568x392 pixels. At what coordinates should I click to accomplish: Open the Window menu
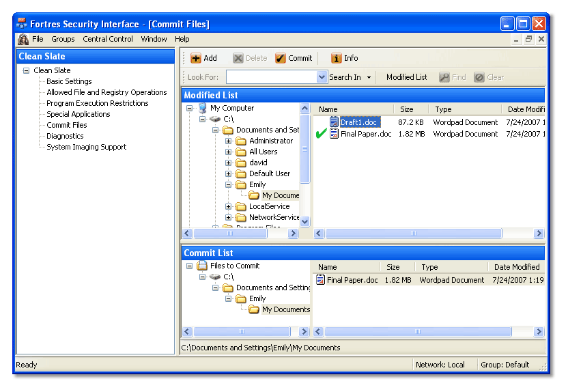click(154, 39)
